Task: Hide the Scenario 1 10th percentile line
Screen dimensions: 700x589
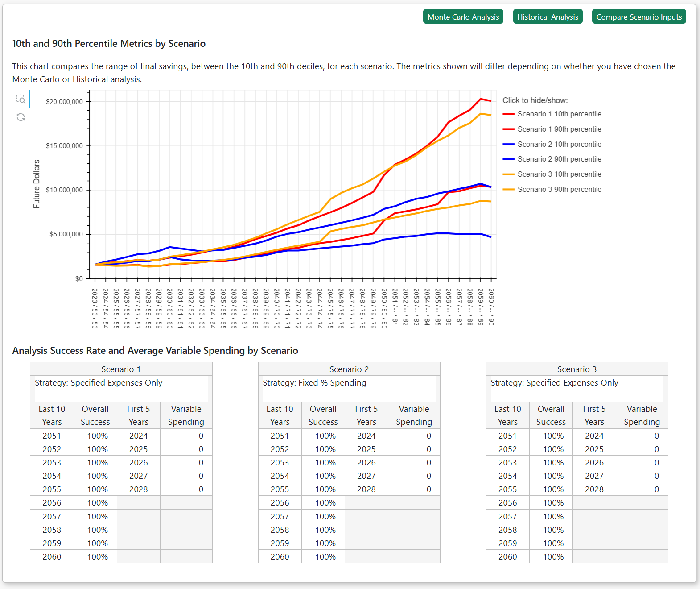Action: (x=559, y=114)
